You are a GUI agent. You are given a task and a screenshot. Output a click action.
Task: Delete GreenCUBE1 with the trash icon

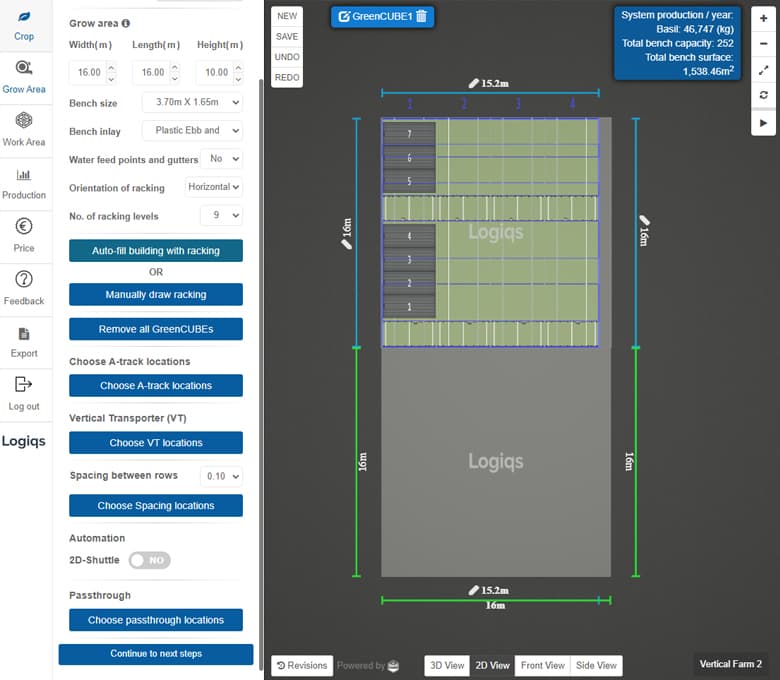421,16
